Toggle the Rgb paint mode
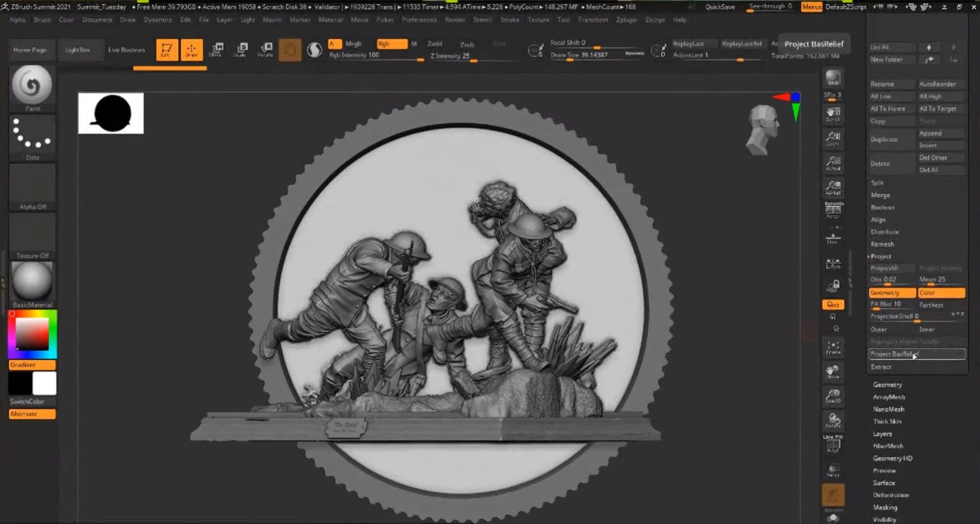Screen dimensions: 980x524 click(391, 43)
